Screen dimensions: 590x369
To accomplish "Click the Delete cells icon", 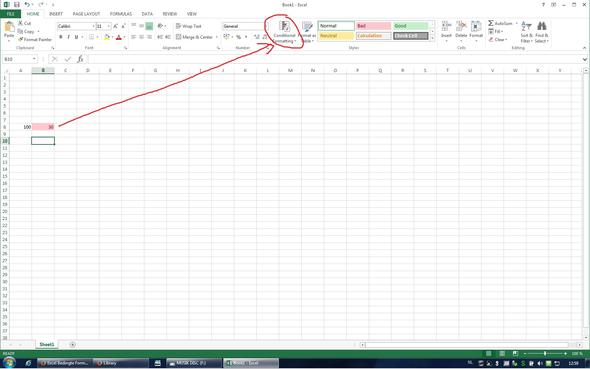I will [x=461, y=26].
